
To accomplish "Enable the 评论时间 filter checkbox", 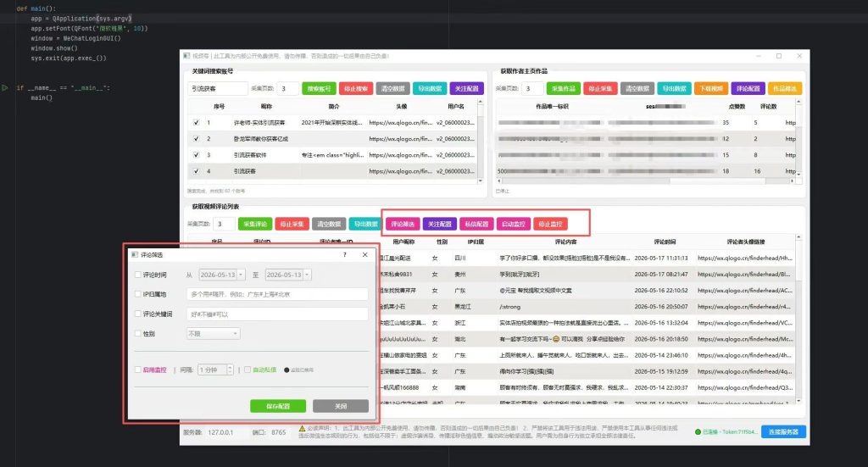I will point(138,275).
